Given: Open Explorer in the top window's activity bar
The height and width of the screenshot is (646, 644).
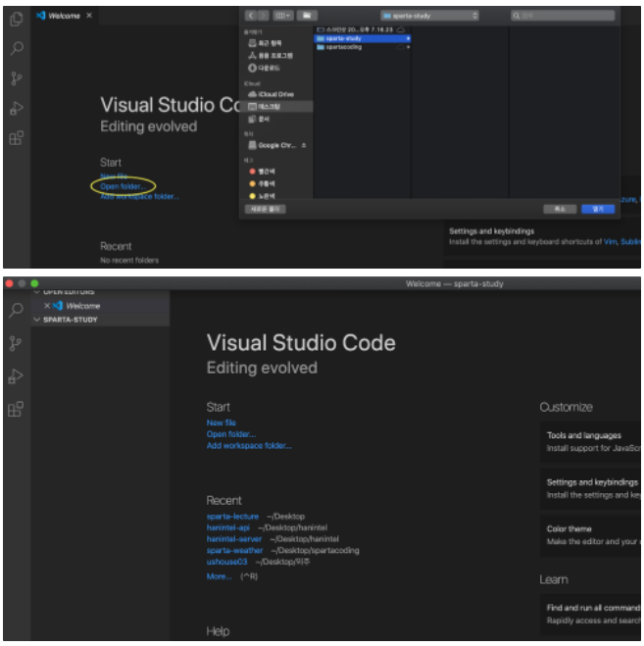Looking at the screenshot, I should pos(17,19).
